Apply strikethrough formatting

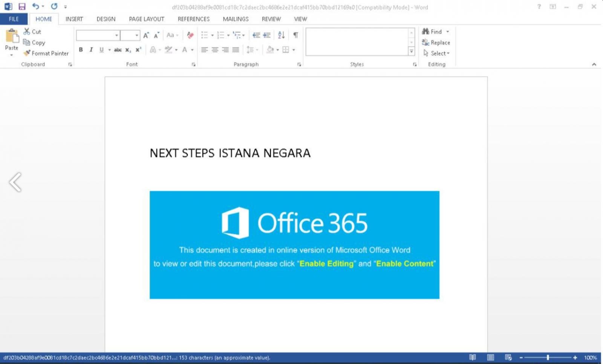(118, 49)
